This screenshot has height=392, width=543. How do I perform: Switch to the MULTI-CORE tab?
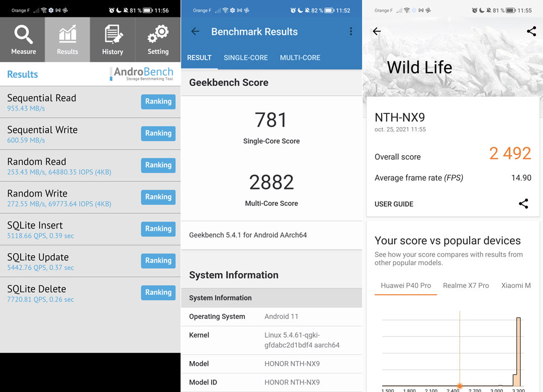point(300,58)
